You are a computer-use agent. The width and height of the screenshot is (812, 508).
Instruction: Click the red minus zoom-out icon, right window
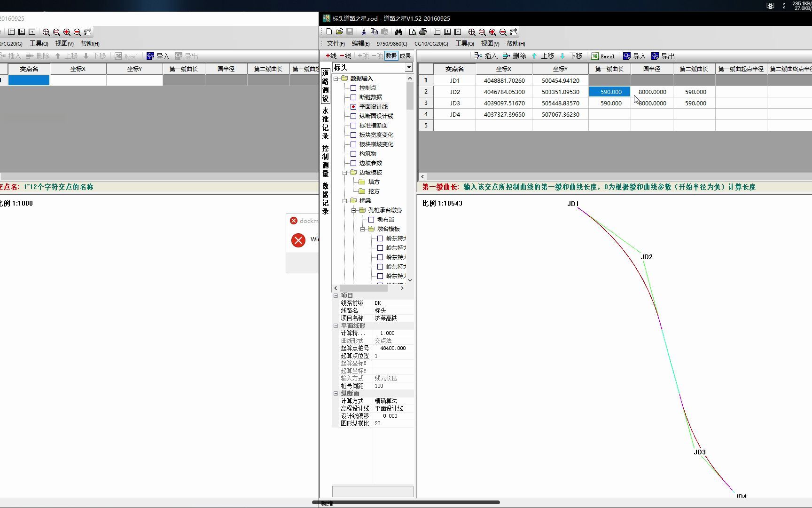click(x=503, y=32)
